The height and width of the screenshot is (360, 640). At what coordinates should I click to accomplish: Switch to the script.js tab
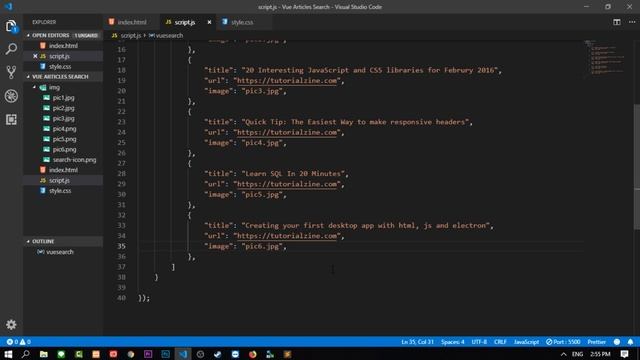click(185, 22)
